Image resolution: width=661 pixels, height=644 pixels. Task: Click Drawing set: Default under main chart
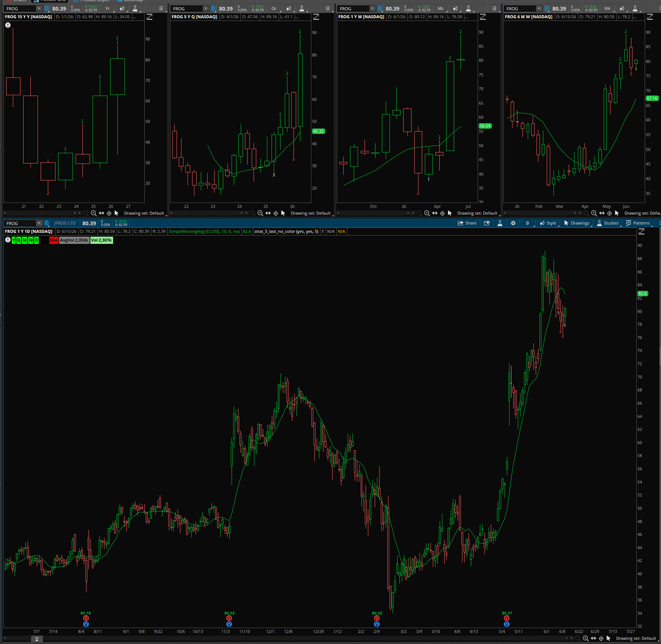pyautogui.click(x=636, y=638)
